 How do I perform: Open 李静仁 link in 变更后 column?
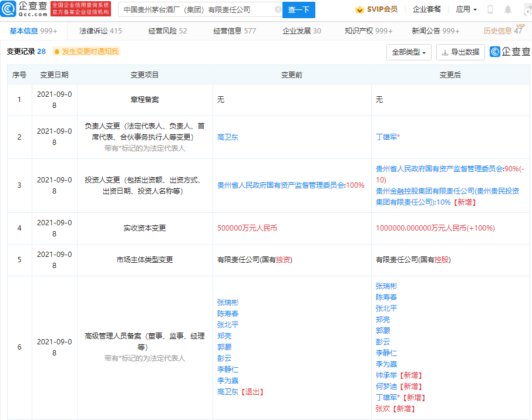coord(386,353)
